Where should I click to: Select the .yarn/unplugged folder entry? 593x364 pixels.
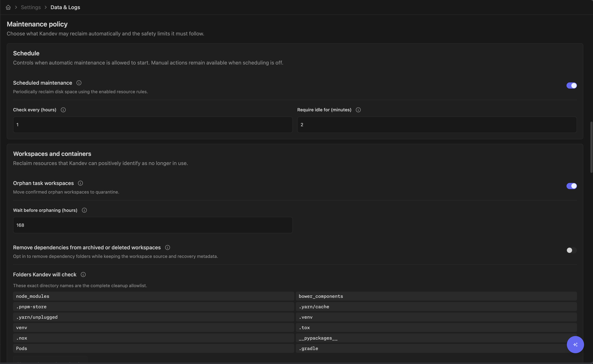point(153,317)
